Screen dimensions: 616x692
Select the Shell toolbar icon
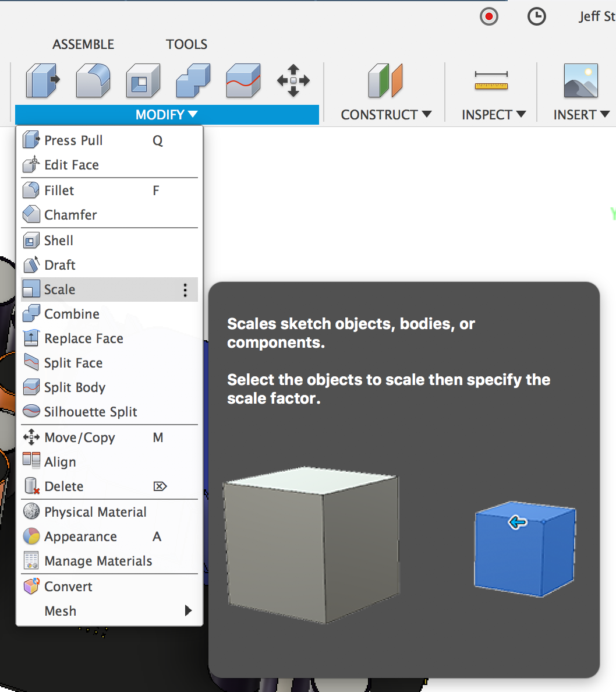(143, 81)
